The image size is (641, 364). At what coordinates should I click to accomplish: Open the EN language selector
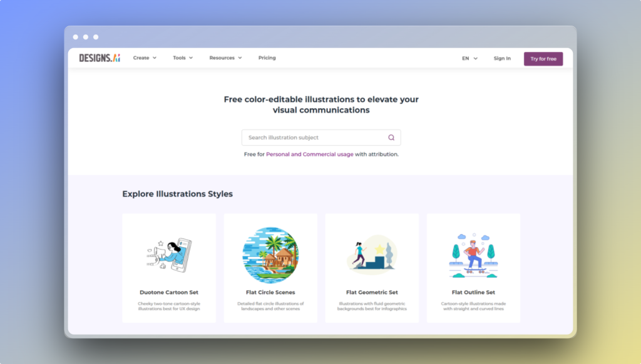pyautogui.click(x=469, y=59)
